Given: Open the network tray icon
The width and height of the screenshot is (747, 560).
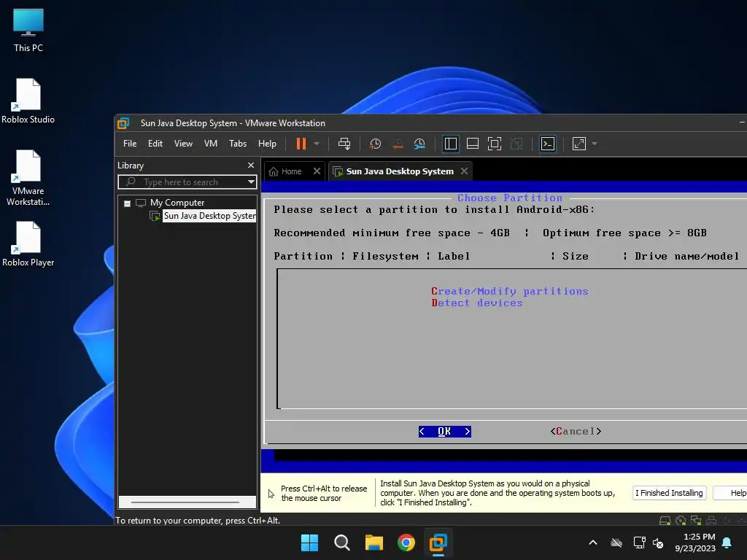Looking at the screenshot, I should pos(639,542).
